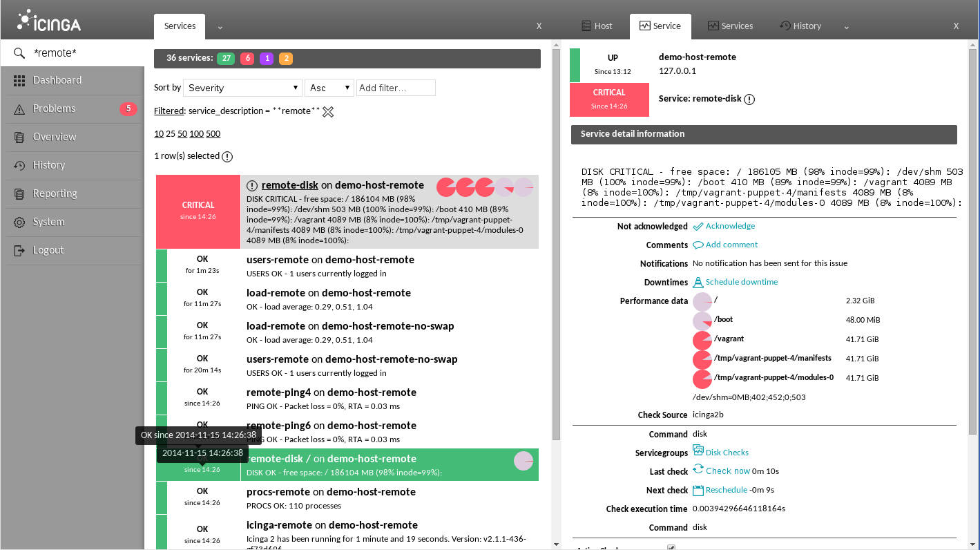This screenshot has height=550, width=980.
Task: Click the Icinga logo
Action: [50, 21]
